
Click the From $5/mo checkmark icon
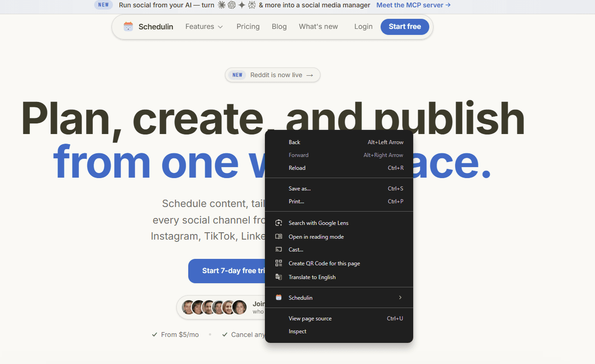tap(155, 335)
